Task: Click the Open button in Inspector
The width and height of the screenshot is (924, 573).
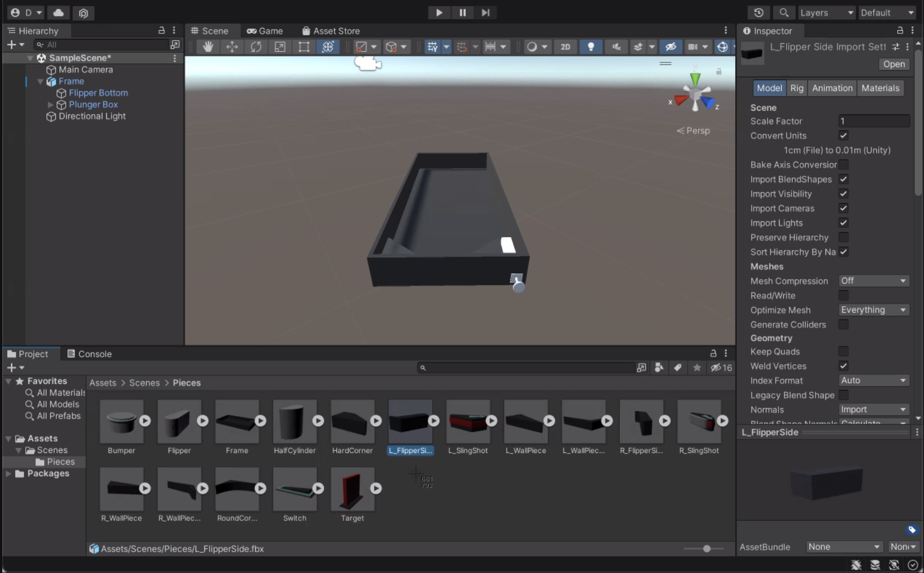Action: [893, 64]
